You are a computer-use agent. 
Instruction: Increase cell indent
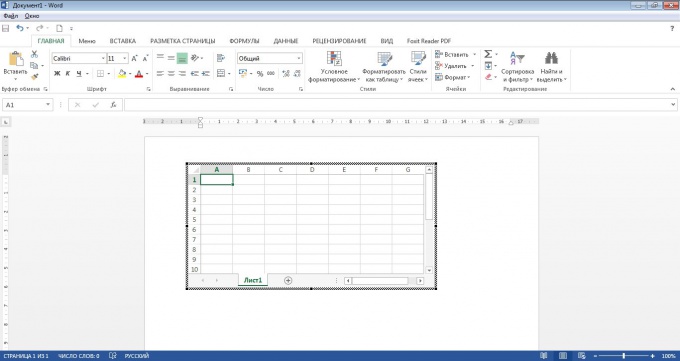pyautogui.click(x=206, y=74)
